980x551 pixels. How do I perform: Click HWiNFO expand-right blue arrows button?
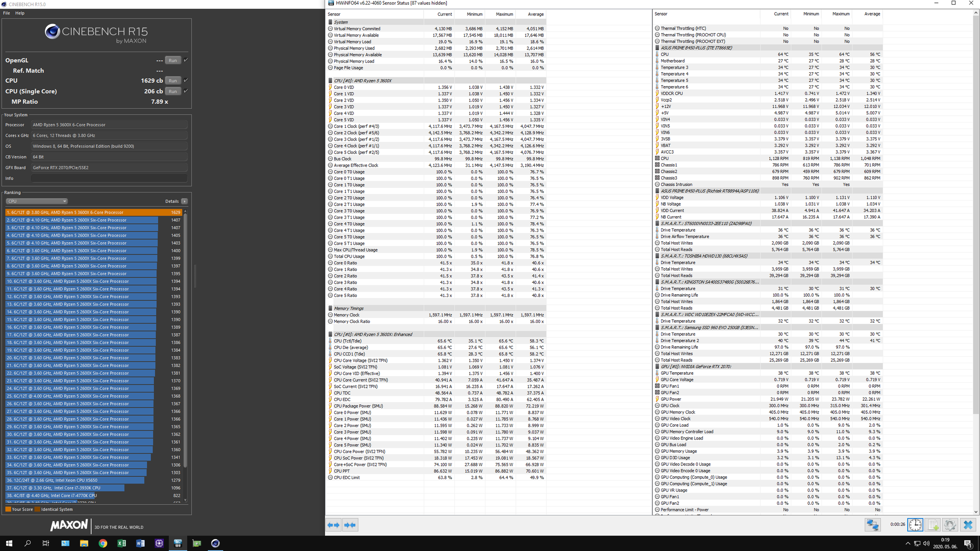pyautogui.click(x=350, y=525)
